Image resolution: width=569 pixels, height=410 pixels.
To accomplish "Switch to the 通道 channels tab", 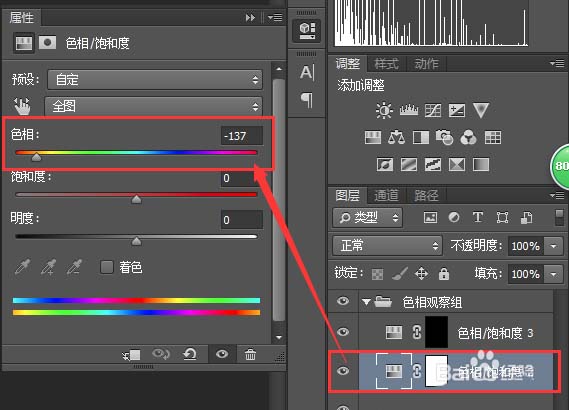I will click(386, 196).
